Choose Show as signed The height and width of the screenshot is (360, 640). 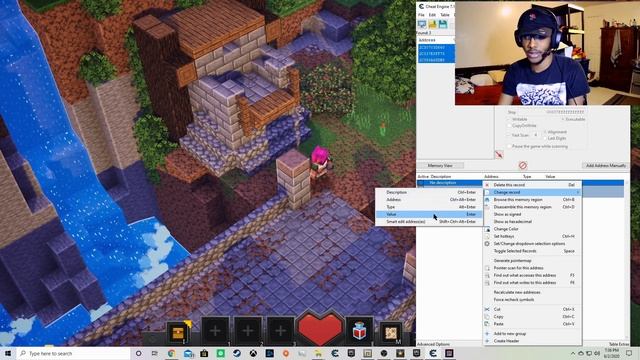click(x=533, y=214)
